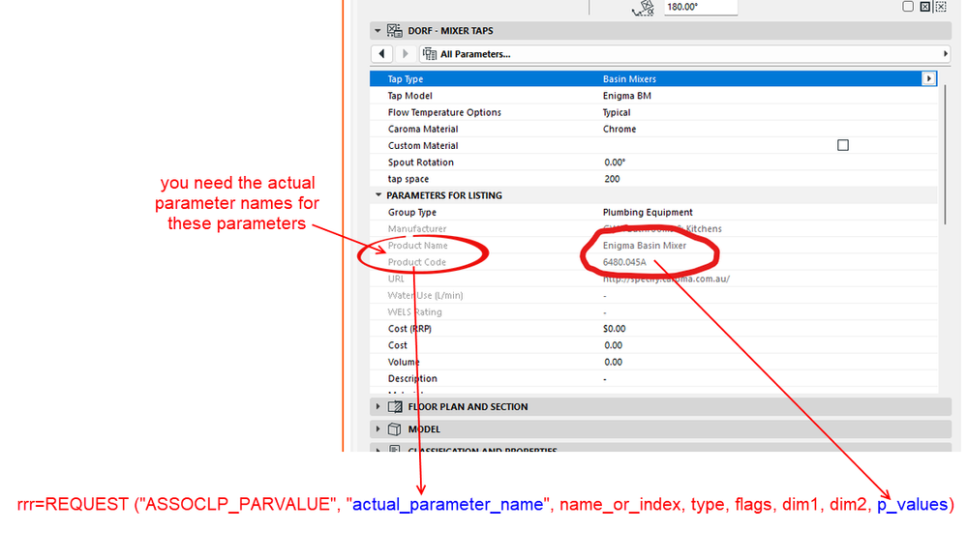Viewport: 967px width, 560px height.
Task: Click the Custom Material label
Action: click(423, 145)
